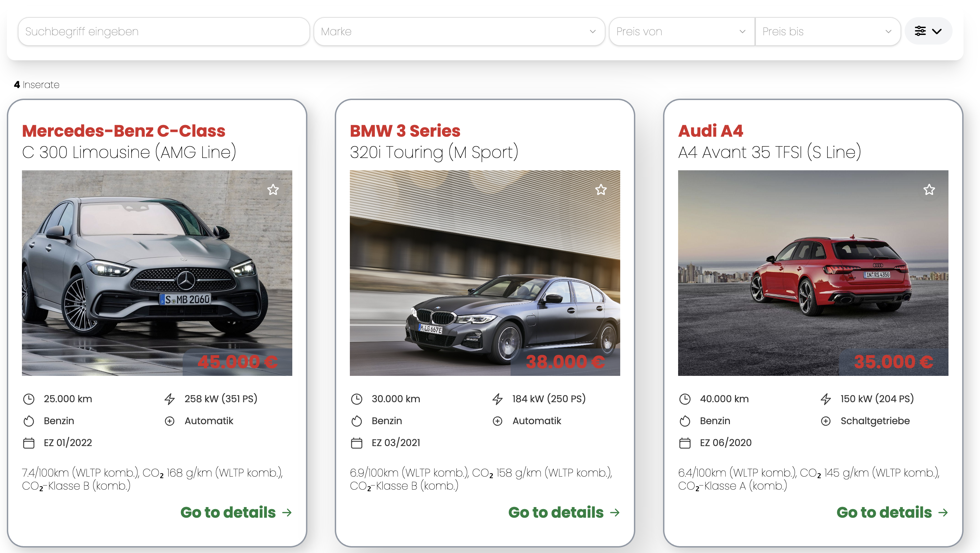Click the calendar icon by EZ 01/2022

28,443
